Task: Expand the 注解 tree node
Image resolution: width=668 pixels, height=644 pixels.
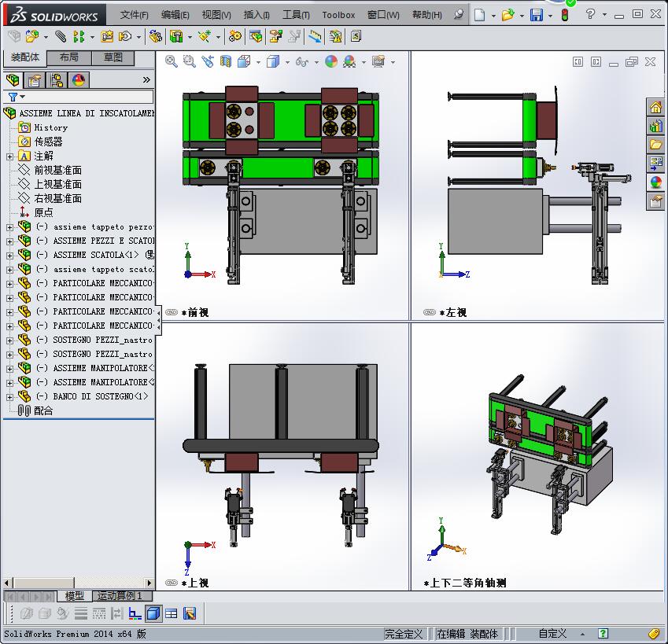Action: [9, 156]
